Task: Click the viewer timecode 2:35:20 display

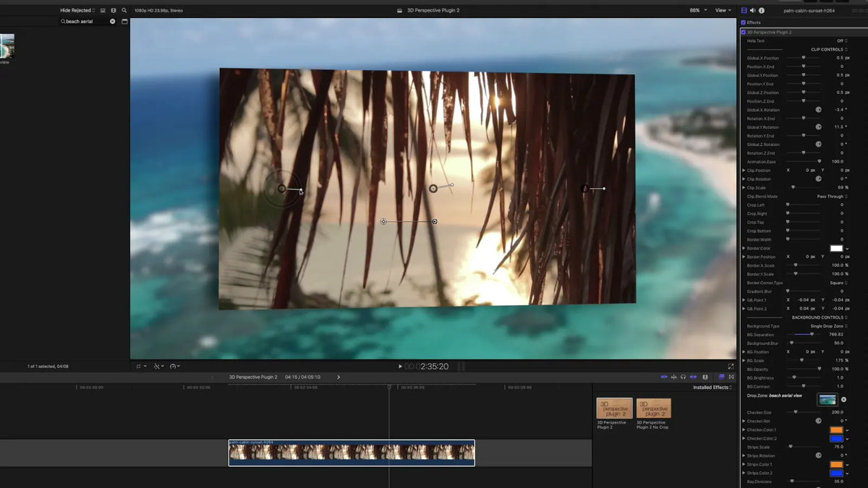Action: click(426, 367)
